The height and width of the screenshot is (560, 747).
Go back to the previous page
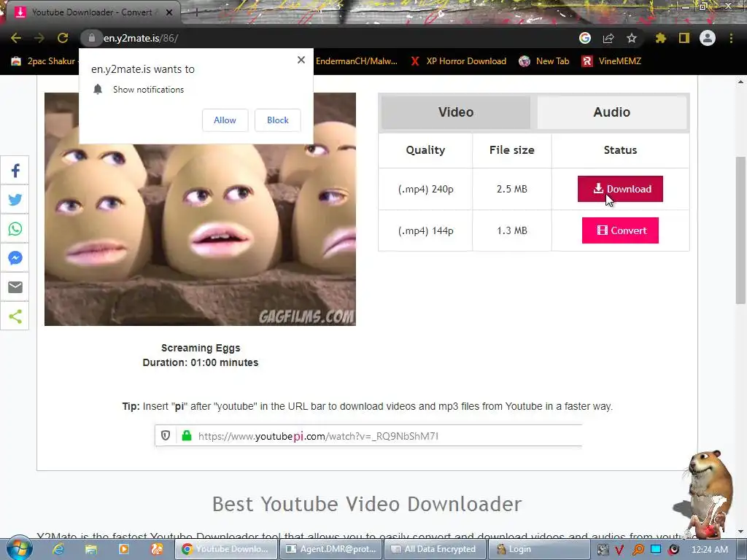click(16, 38)
